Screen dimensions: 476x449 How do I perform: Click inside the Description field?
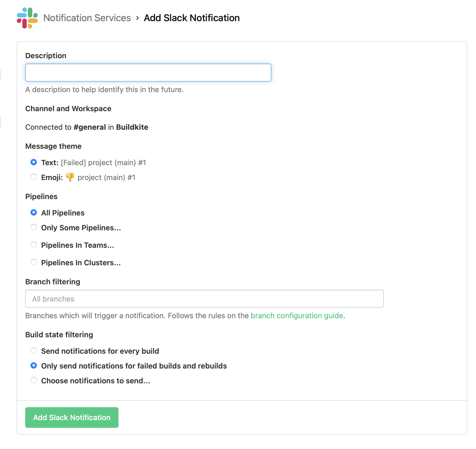point(148,72)
